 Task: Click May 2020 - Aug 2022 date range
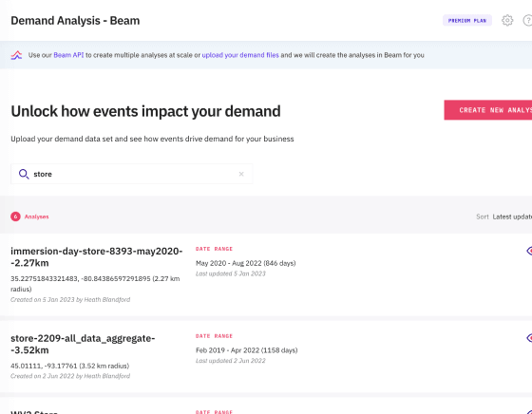pos(246,263)
